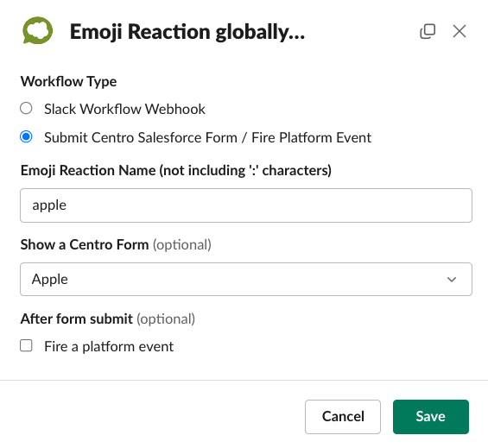Image resolution: width=488 pixels, height=448 pixels.
Task: Click the 'Fire a platform event' label text
Action: pyautogui.click(x=109, y=347)
